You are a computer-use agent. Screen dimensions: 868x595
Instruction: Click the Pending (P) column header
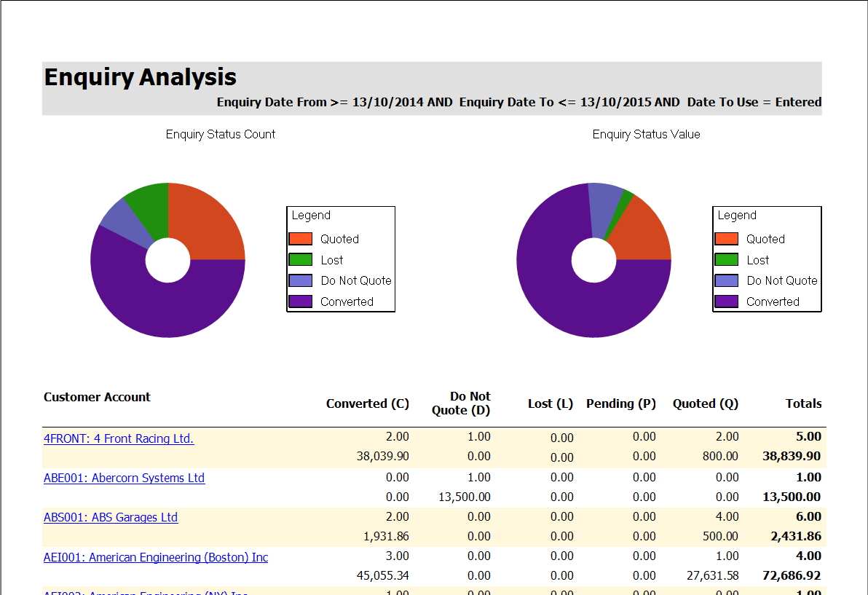620,403
